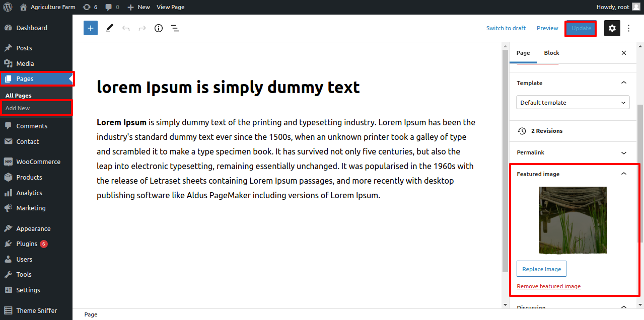
Task: Click the updates icon showing 6
Action: tap(90, 7)
